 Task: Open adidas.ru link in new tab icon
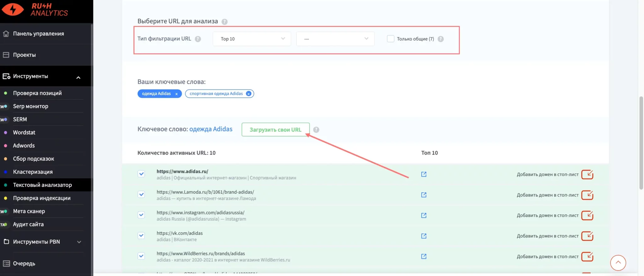(x=424, y=174)
